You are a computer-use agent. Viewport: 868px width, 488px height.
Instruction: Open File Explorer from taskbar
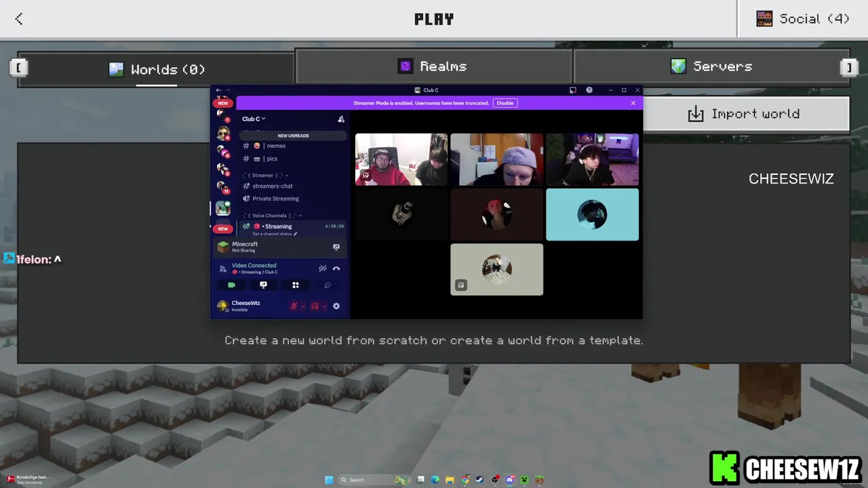pyautogui.click(x=450, y=480)
